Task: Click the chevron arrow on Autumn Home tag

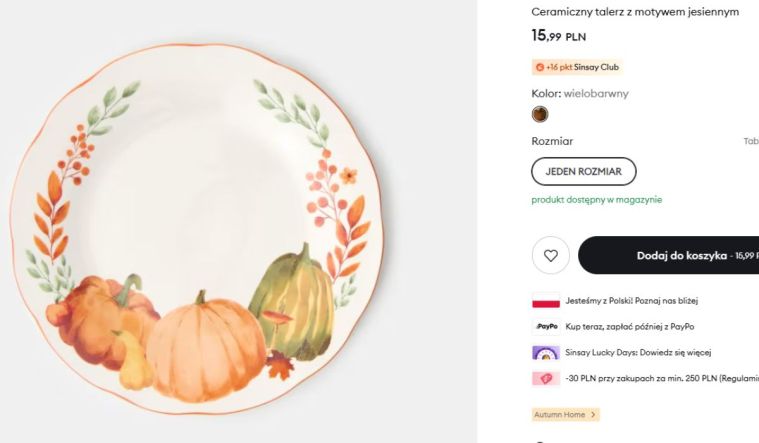Action: pyautogui.click(x=593, y=414)
